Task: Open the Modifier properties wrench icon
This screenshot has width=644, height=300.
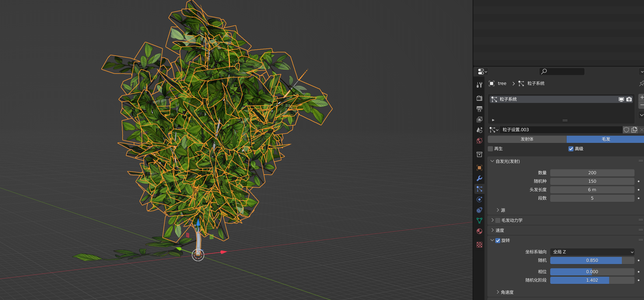Action: tap(479, 178)
